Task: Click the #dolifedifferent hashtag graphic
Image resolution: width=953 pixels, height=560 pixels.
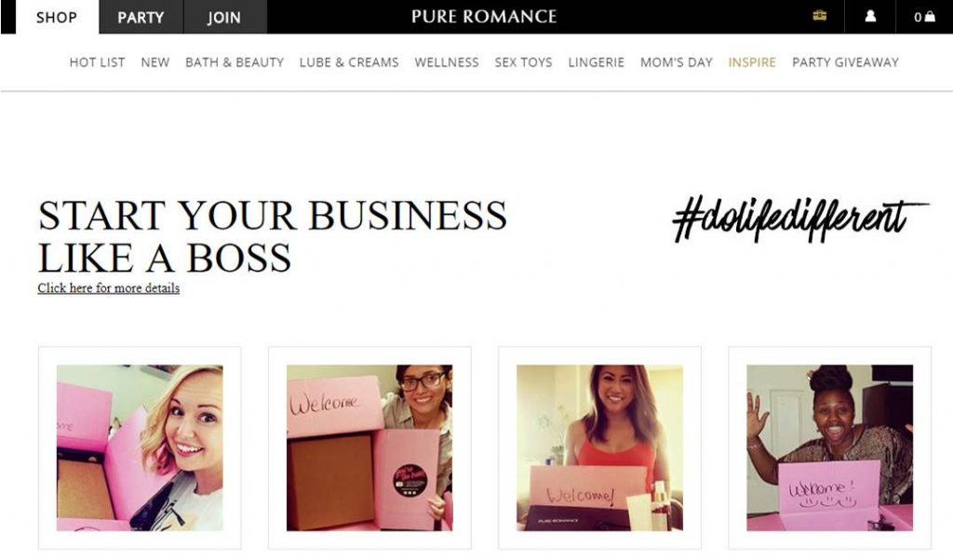Action: click(x=801, y=219)
